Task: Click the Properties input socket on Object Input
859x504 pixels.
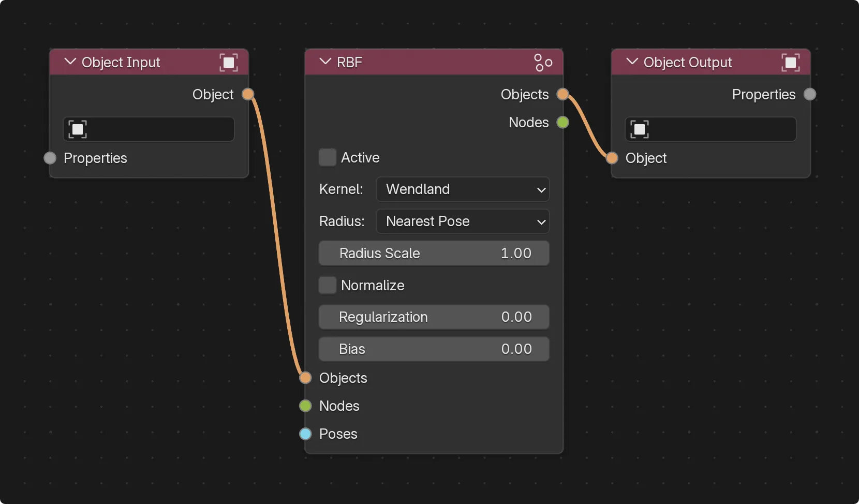Action: point(50,158)
